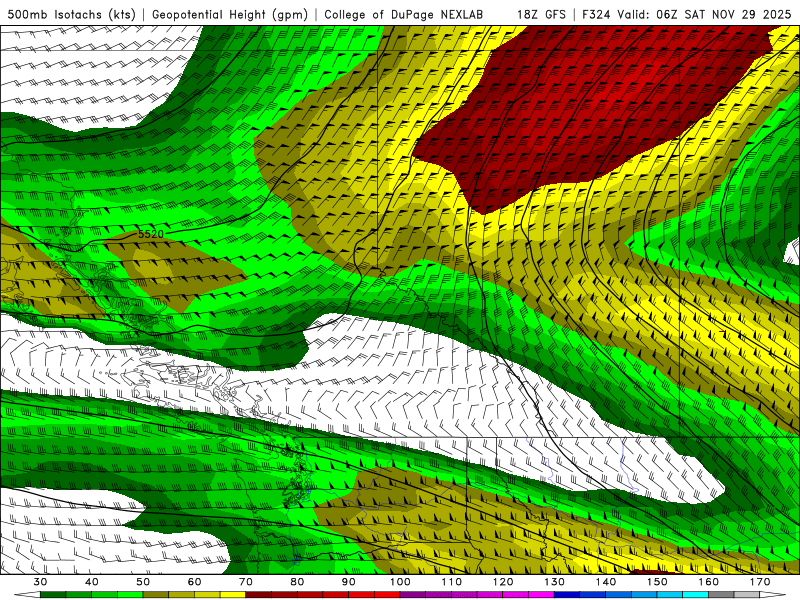Click the 5520 height contour label
The width and height of the screenshot is (800, 600).
pos(151,234)
